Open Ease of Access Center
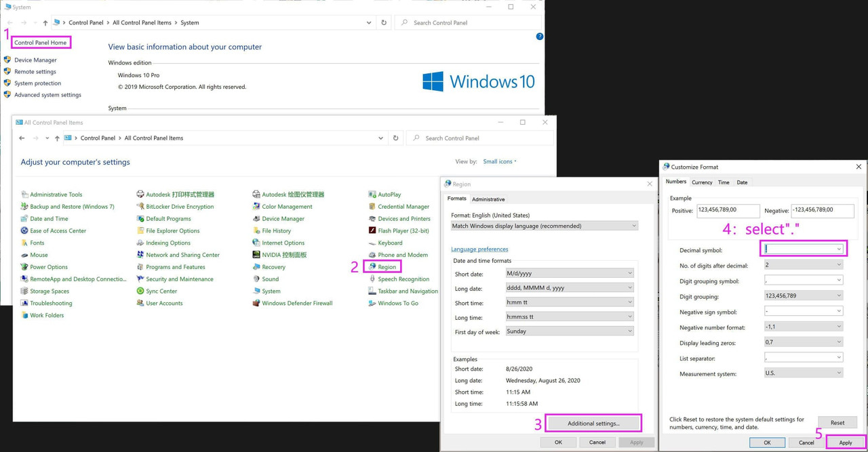The image size is (868, 452). 54,231
